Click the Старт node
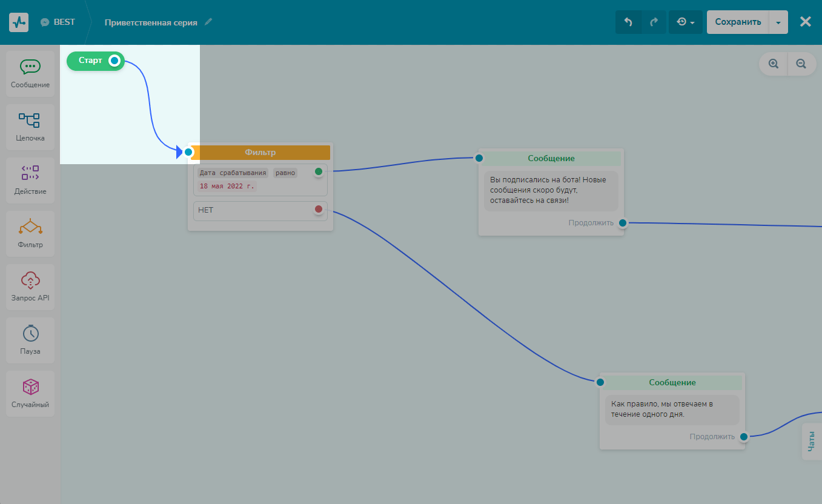The width and height of the screenshot is (822, 504). 91,61
